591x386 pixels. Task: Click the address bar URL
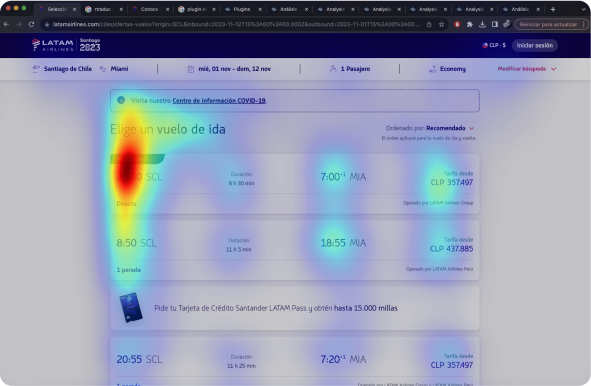pos(236,25)
